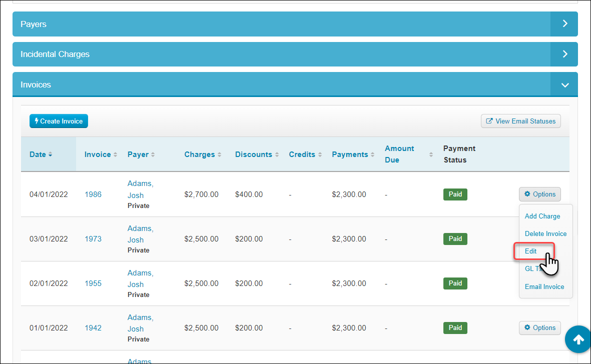Choose Add Charge from the options menu
Viewport: 591px width, 364px height.
coord(542,216)
